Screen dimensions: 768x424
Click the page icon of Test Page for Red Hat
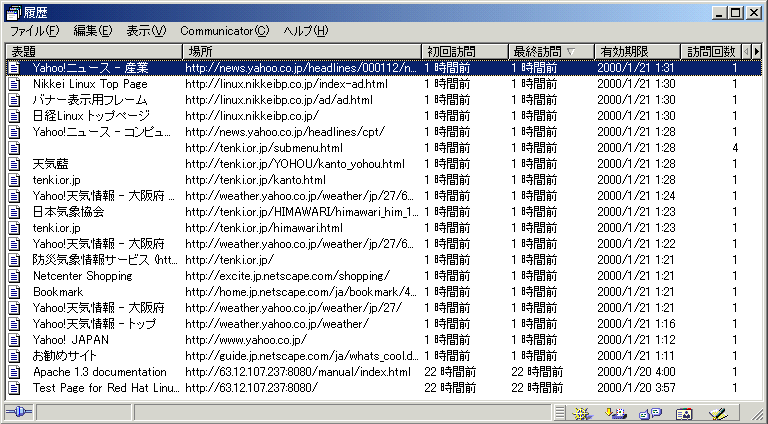(15, 388)
